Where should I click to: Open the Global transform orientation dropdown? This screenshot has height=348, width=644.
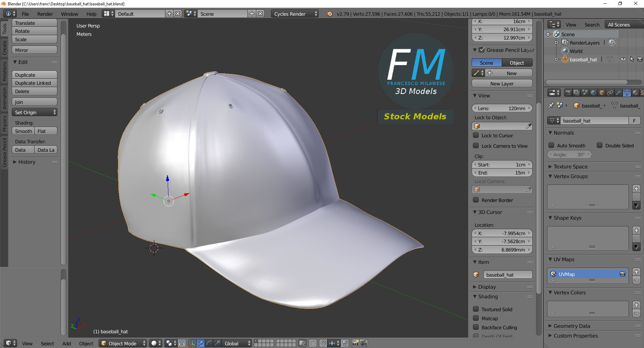point(237,343)
